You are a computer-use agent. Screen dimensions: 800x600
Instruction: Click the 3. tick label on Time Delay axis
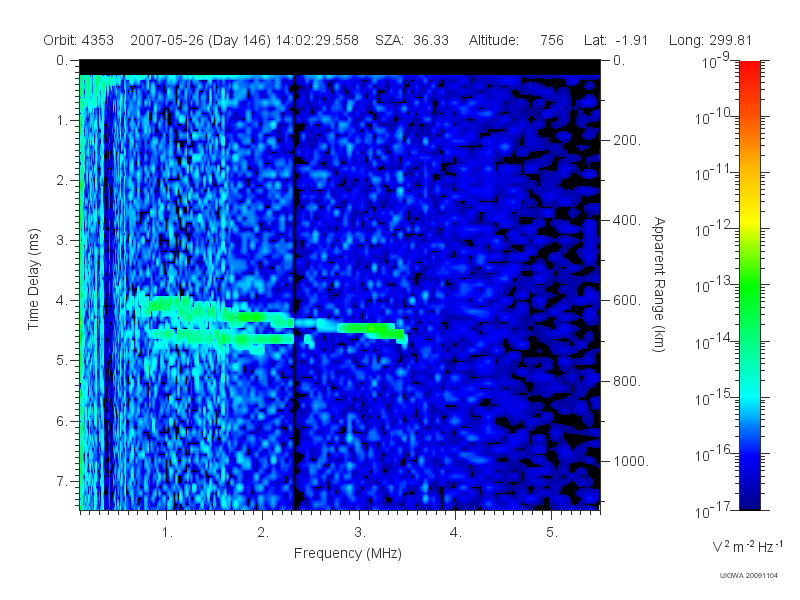pyautogui.click(x=62, y=240)
